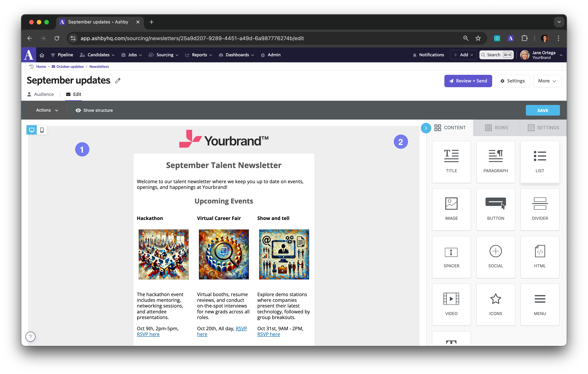
Task: Click the Newsletters breadcrumb link
Action: point(99,67)
